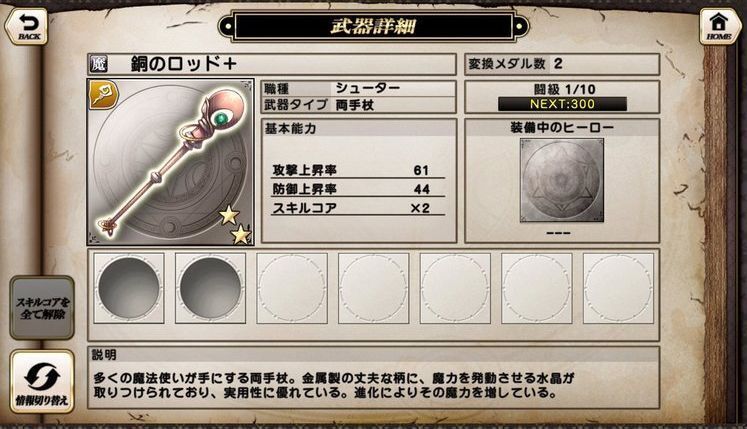The height and width of the screenshot is (429, 747).
Task: Go back with the BACK arrow button
Action: click(x=26, y=26)
